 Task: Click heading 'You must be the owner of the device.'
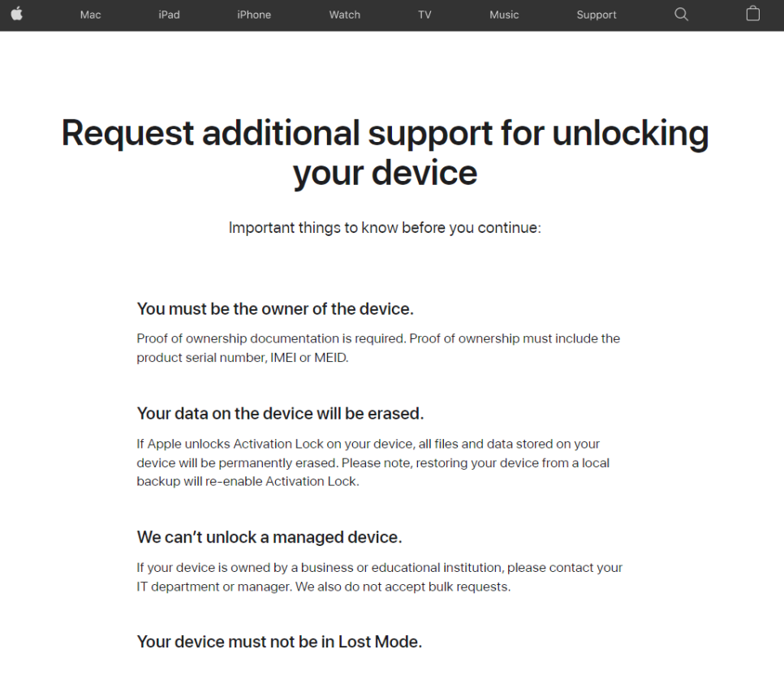coord(275,309)
